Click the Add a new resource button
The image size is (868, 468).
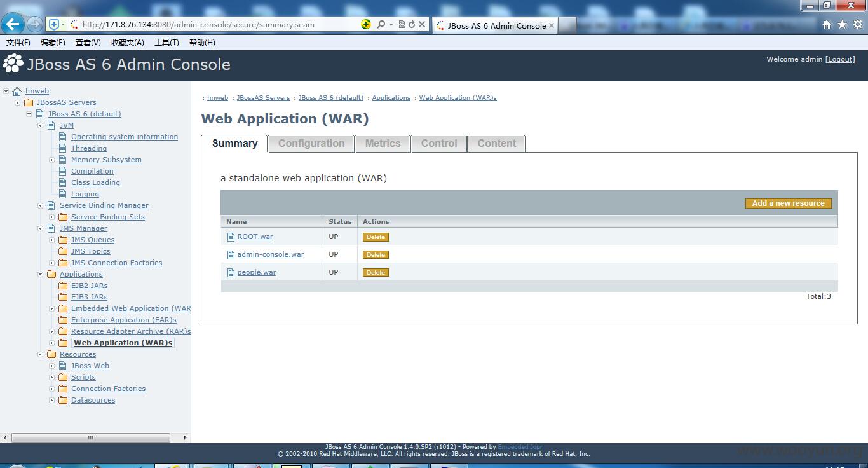point(789,203)
